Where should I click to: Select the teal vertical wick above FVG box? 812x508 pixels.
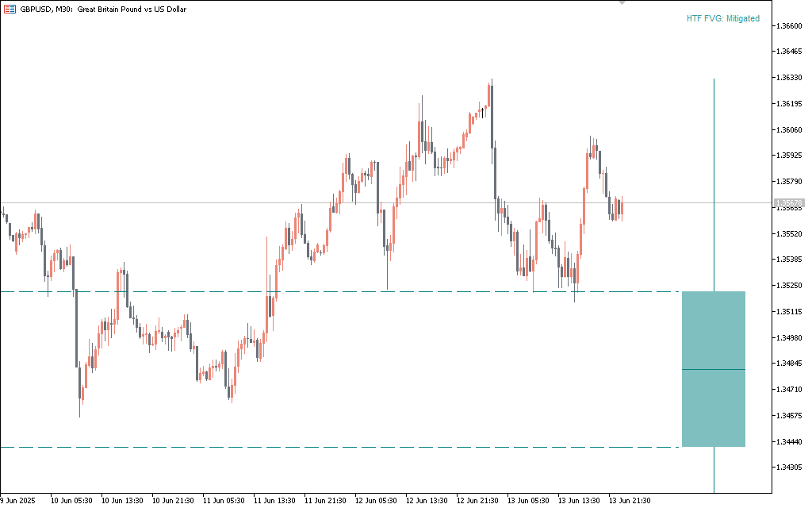click(x=714, y=183)
